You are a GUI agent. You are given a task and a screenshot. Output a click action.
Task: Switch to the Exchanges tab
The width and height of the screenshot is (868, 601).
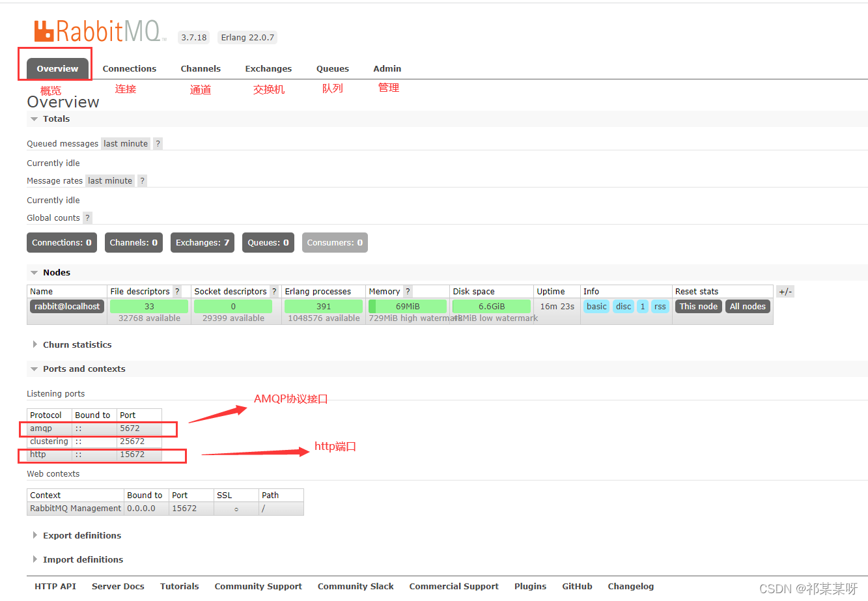(x=268, y=68)
